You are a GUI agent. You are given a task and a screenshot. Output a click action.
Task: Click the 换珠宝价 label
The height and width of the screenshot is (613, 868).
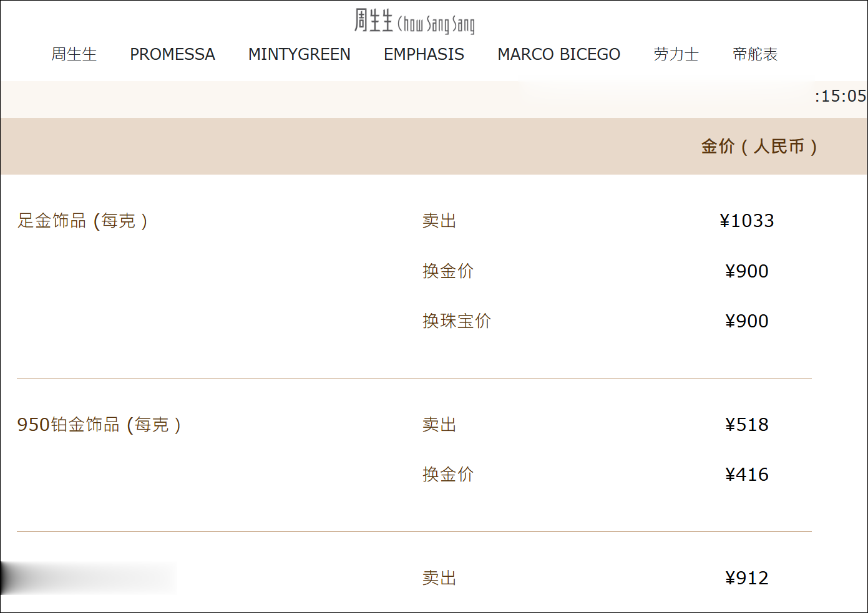(x=457, y=321)
